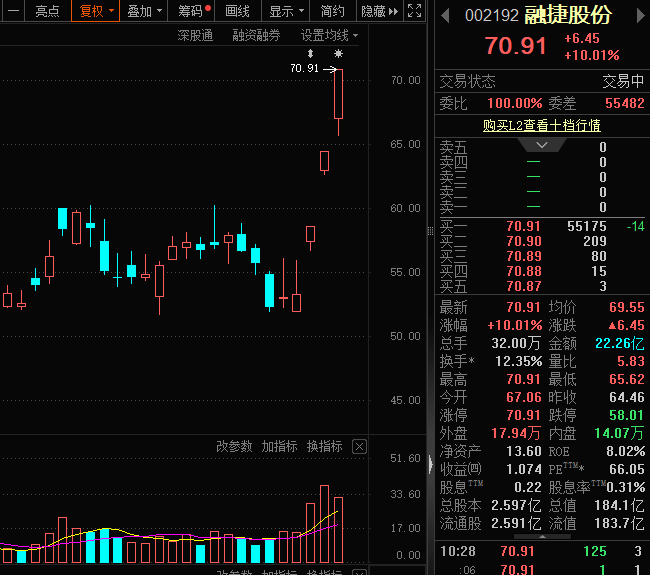Open the 筹码 chip distribution view
650x575 pixels.
tap(191, 11)
